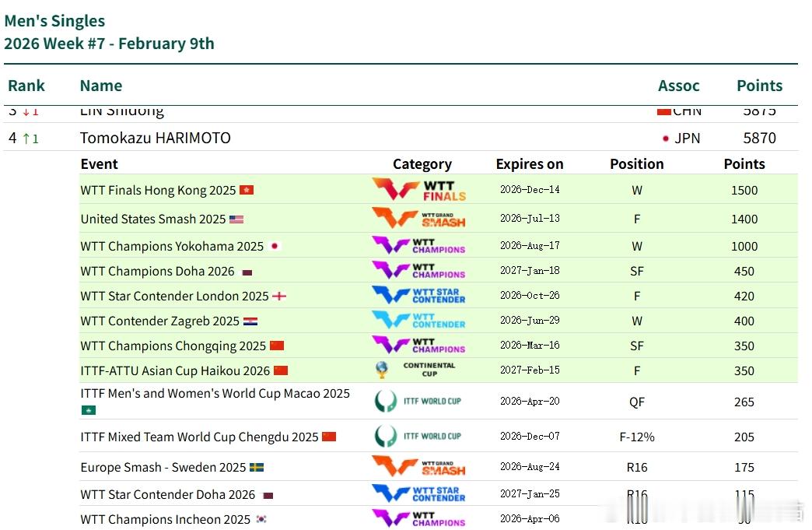Viewport: 812px width, 530px height.
Task: Sort by the main Points column header
Action: coord(759,86)
